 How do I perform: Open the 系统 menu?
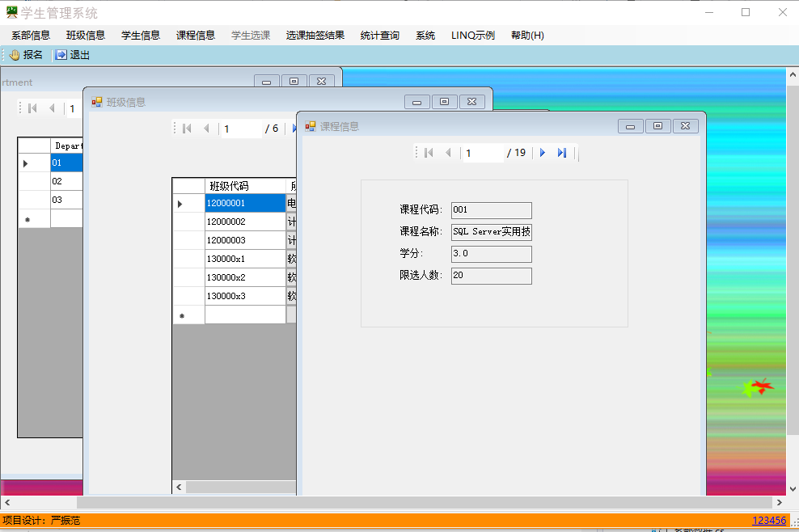(425, 35)
